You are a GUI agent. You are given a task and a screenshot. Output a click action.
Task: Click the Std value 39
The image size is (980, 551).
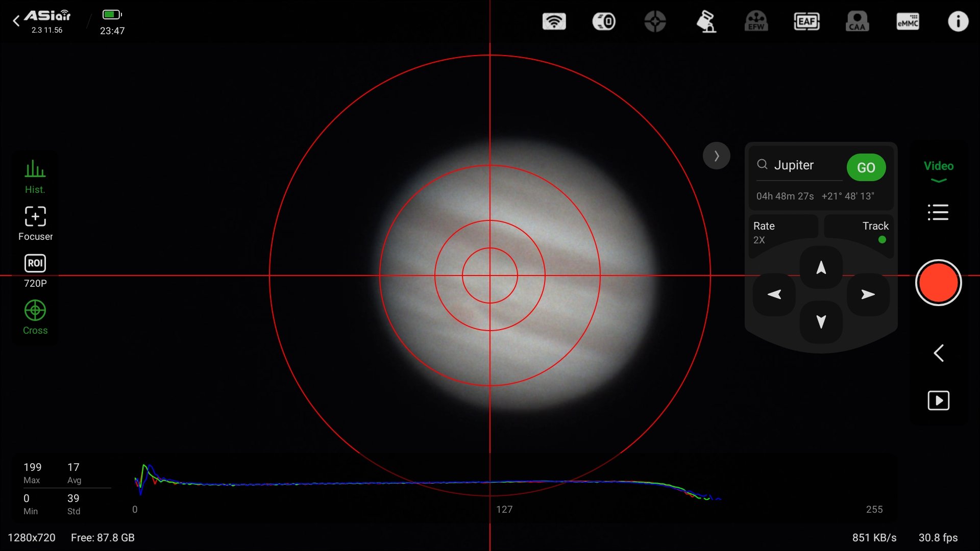(x=73, y=498)
